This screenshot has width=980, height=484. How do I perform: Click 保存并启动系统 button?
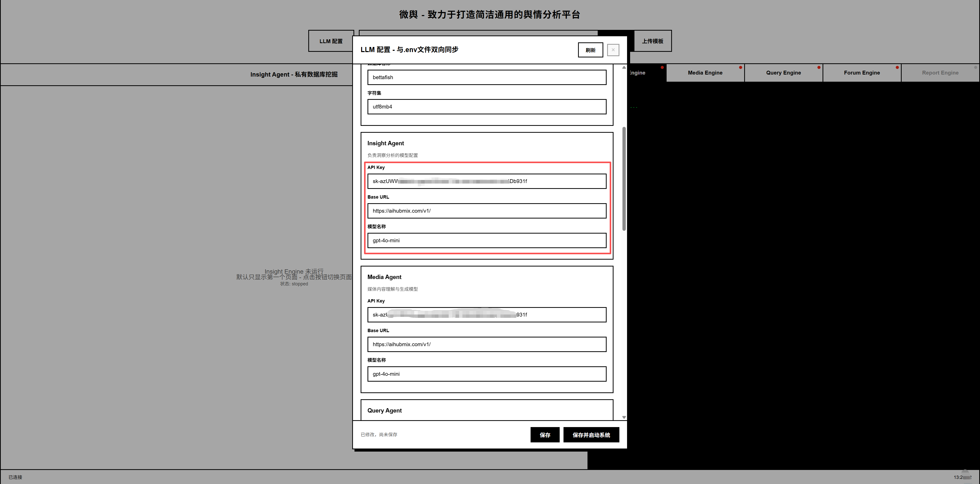pos(591,434)
